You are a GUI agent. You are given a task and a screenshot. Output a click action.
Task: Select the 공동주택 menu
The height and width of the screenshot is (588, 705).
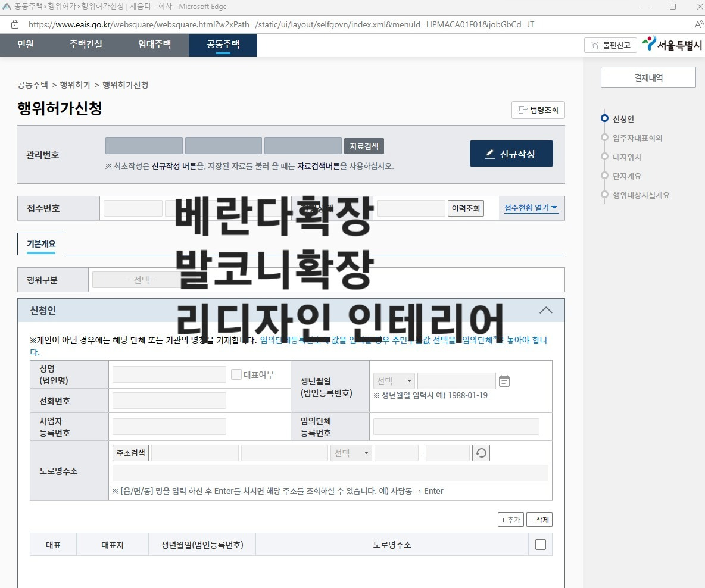coord(223,45)
